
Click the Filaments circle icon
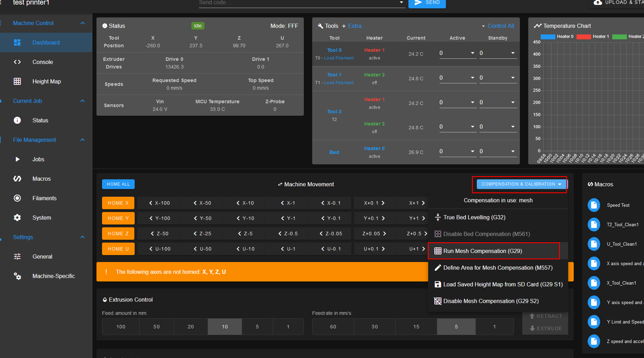coord(17,198)
